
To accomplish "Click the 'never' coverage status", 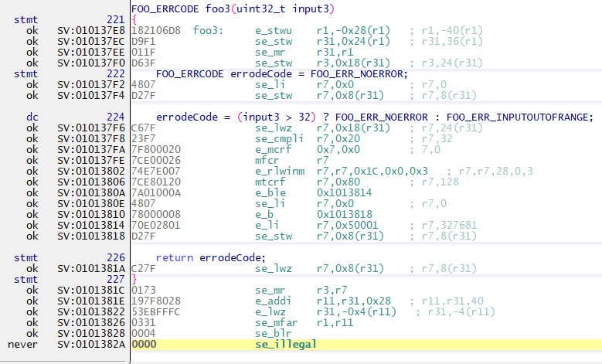I will click(22, 344).
